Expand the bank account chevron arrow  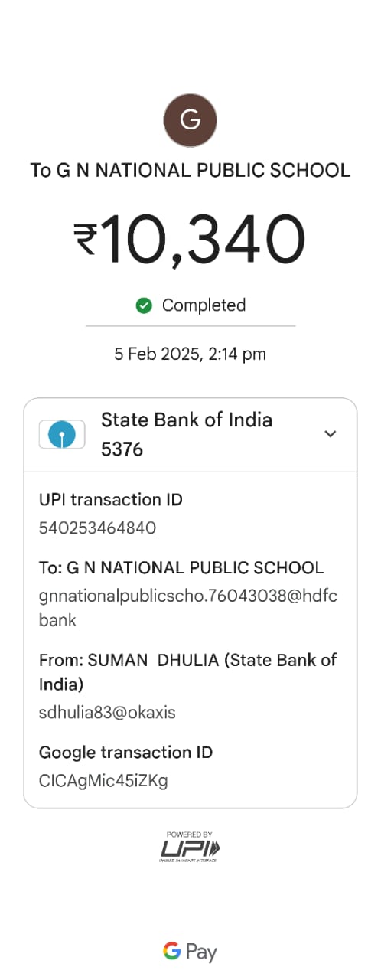[331, 434]
